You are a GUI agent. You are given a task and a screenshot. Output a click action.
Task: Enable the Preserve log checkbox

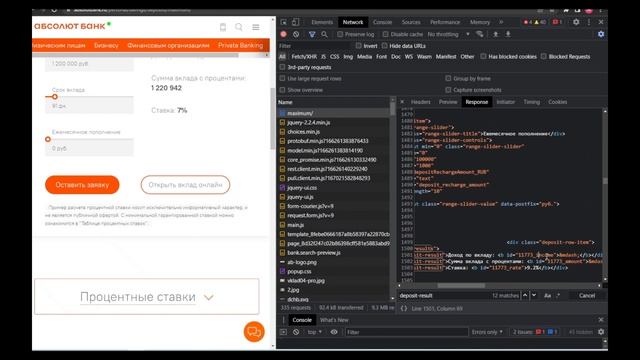tap(340, 34)
